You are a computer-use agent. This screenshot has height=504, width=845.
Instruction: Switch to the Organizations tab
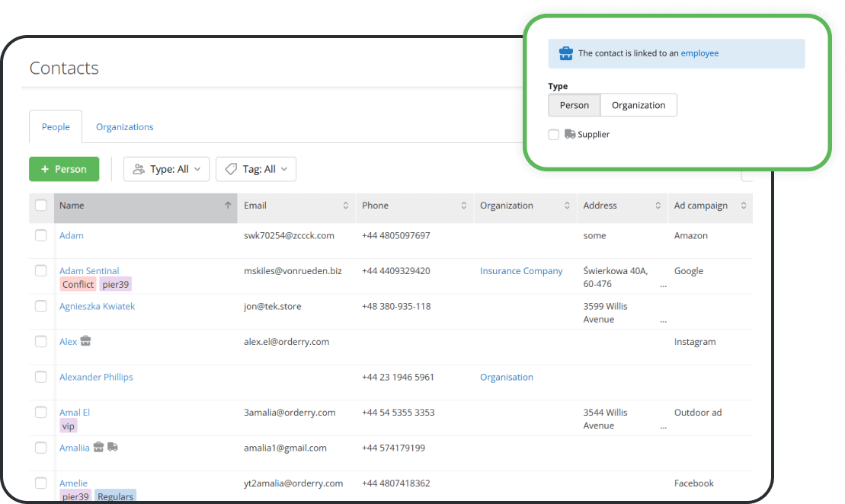pyautogui.click(x=124, y=126)
